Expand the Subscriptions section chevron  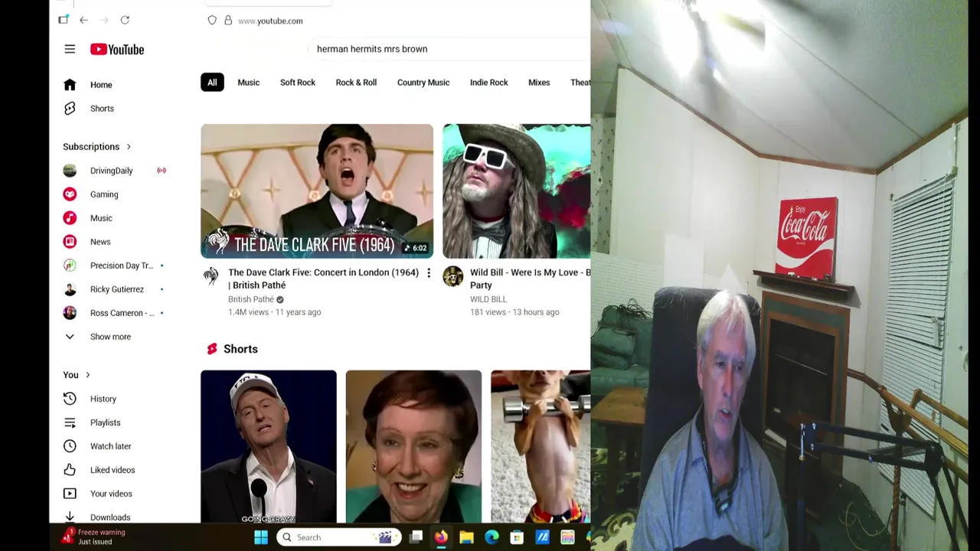(x=129, y=147)
